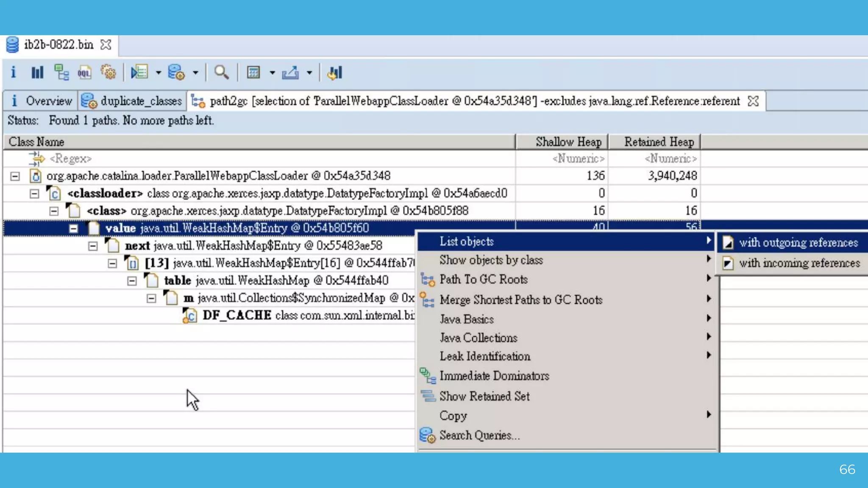
Task: Click the run expert reports icon
Action: click(x=139, y=72)
